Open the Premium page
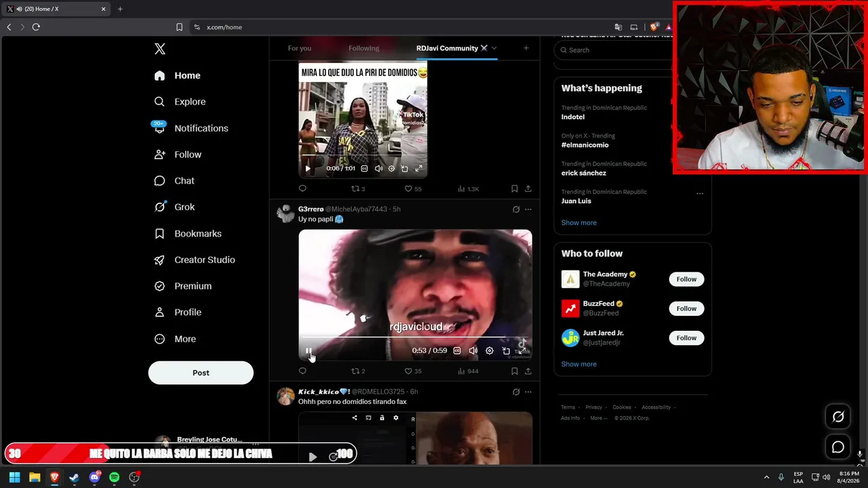 184,286
